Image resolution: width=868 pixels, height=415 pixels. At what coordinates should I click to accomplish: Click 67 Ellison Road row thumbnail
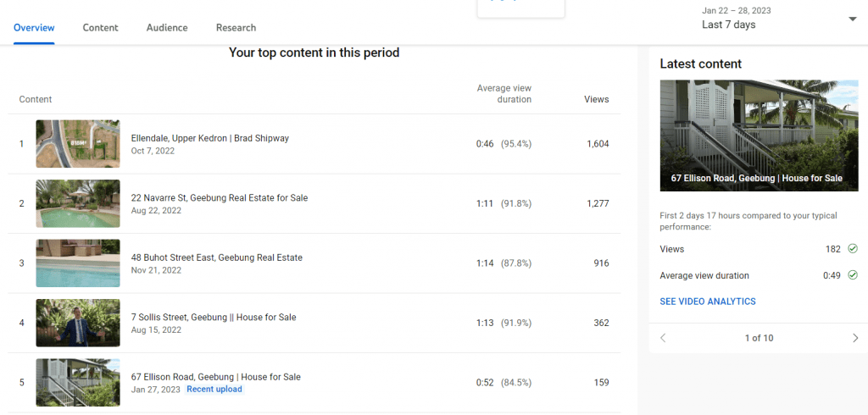tap(78, 382)
